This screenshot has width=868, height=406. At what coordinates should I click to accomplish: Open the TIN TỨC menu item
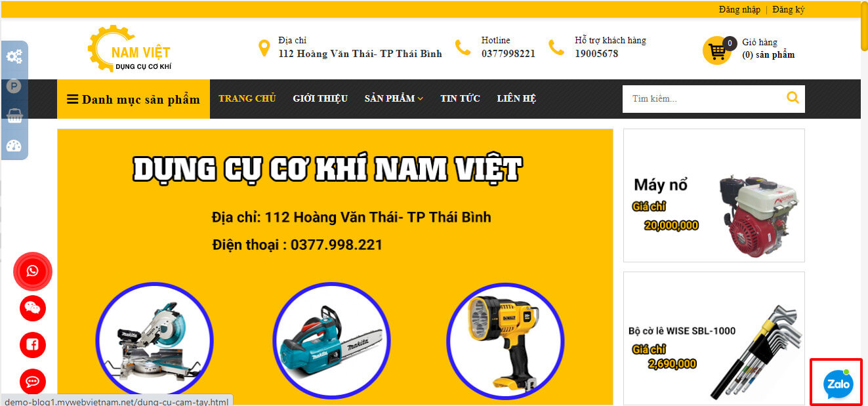[x=460, y=98]
